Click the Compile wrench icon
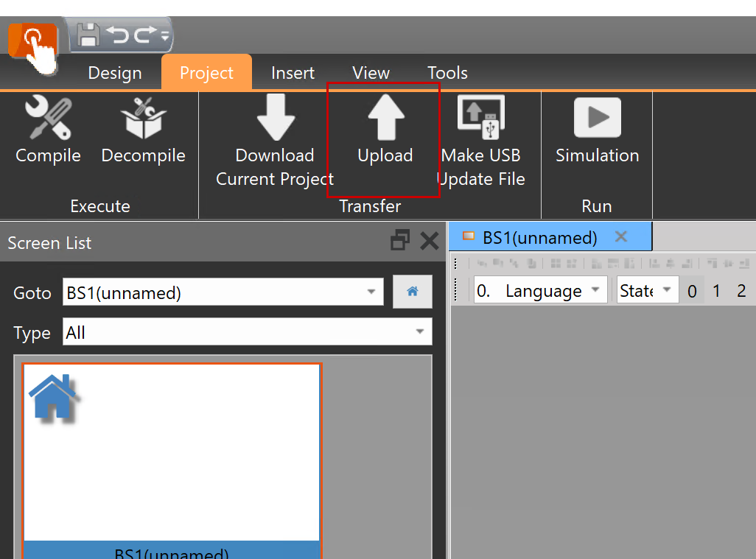The height and width of the screenshot is (559, 756). (x=48, y=118)
